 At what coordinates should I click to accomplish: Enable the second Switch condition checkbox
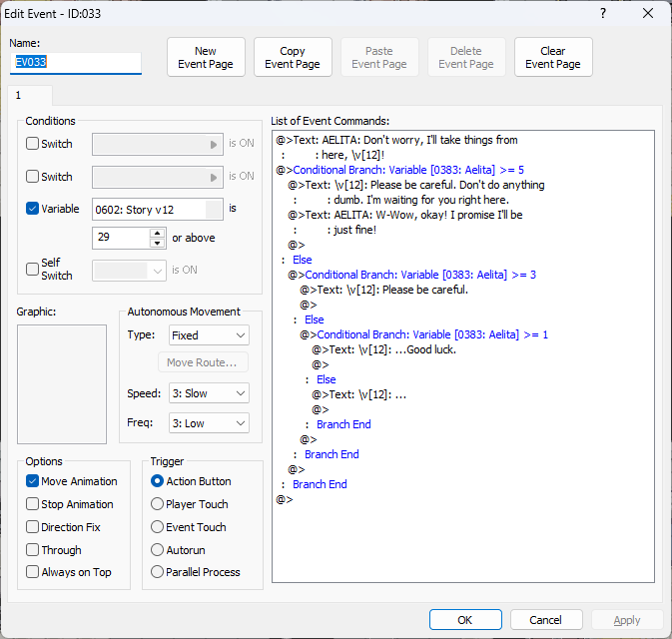pos(33,176)
